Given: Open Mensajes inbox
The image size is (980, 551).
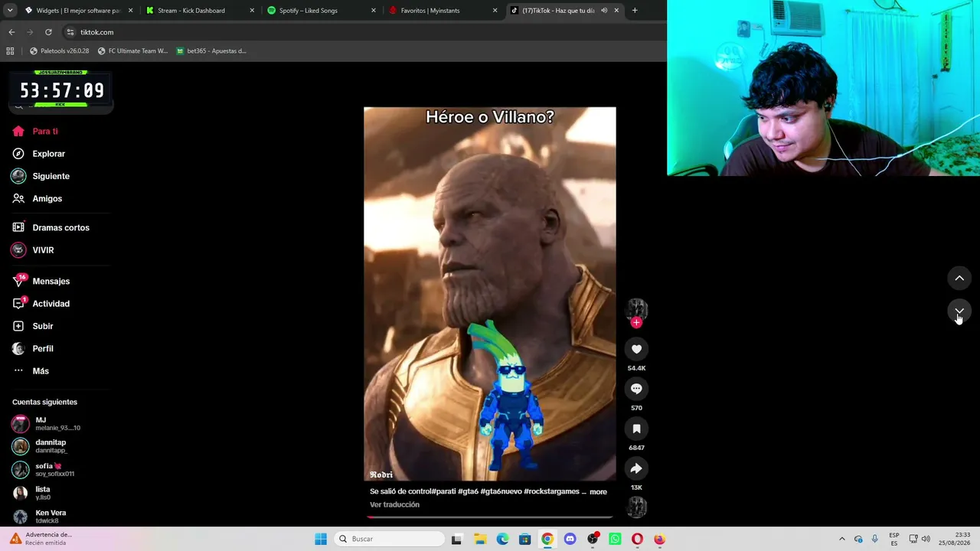Looking at the screenshot, I should (x=41, y=281).
